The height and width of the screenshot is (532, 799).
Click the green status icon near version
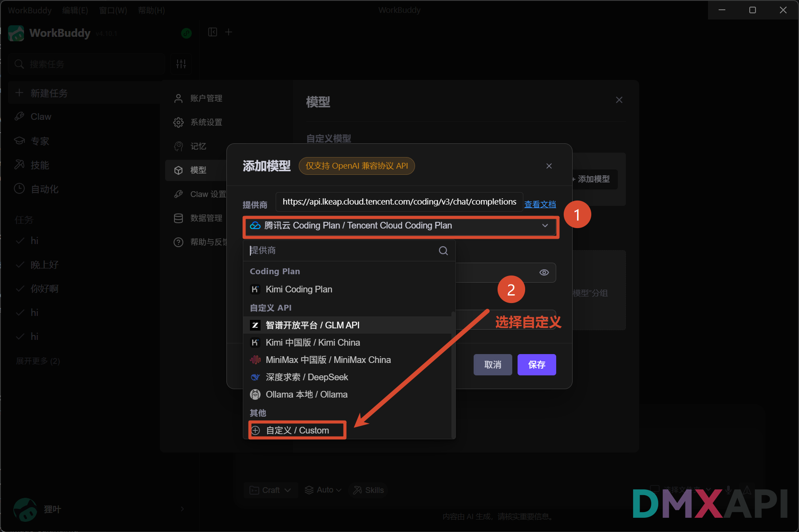[x=186, y=33]
